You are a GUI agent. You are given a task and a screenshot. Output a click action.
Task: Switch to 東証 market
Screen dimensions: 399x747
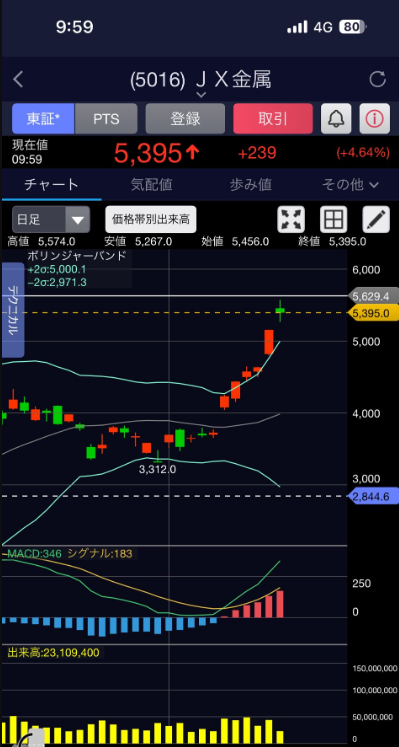point(43,119)
